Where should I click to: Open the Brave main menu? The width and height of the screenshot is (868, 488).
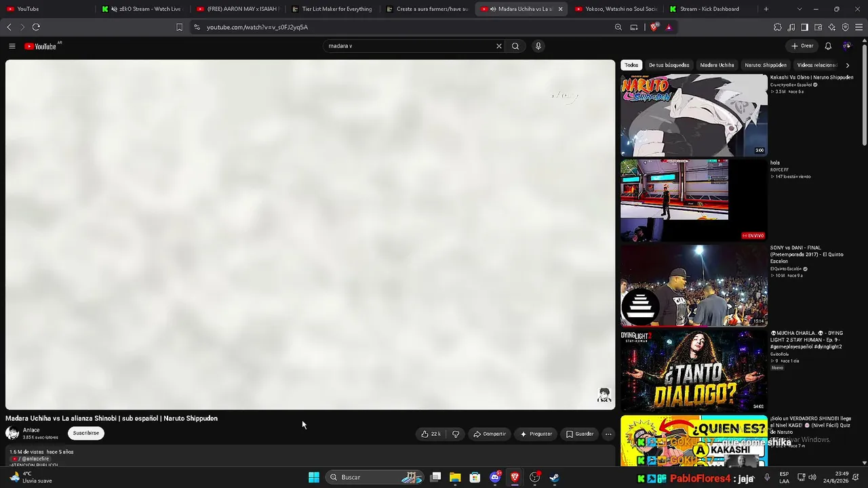tap(859, 27)
